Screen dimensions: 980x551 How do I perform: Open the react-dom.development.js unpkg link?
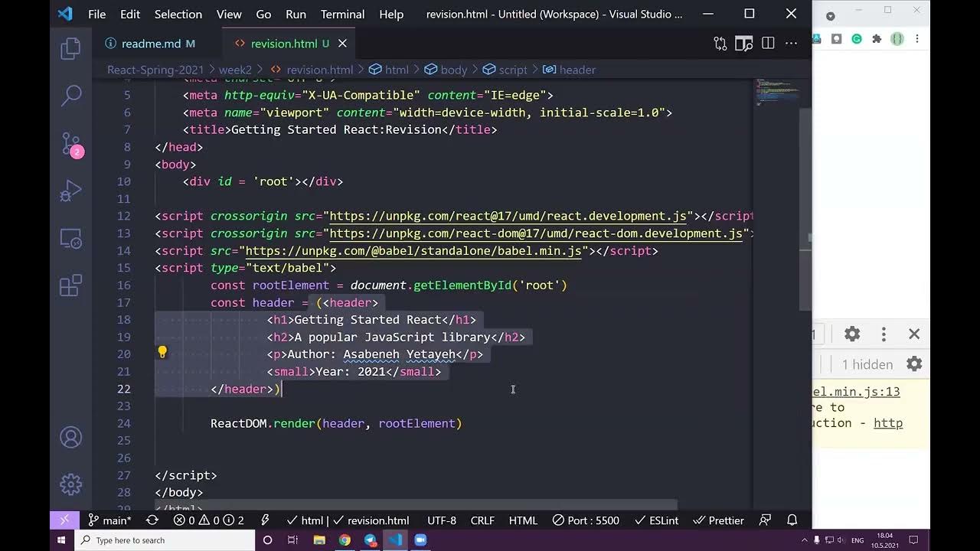point(536,233)
